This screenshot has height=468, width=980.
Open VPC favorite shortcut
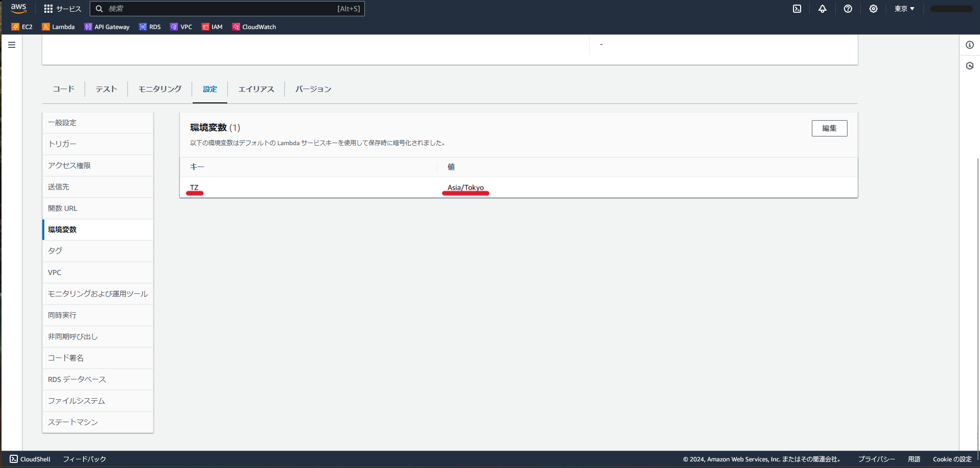point(181,27)
